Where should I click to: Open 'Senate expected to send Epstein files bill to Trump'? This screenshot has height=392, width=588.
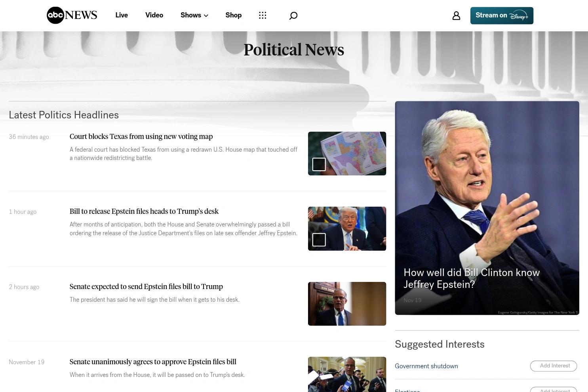click(146, 286)
